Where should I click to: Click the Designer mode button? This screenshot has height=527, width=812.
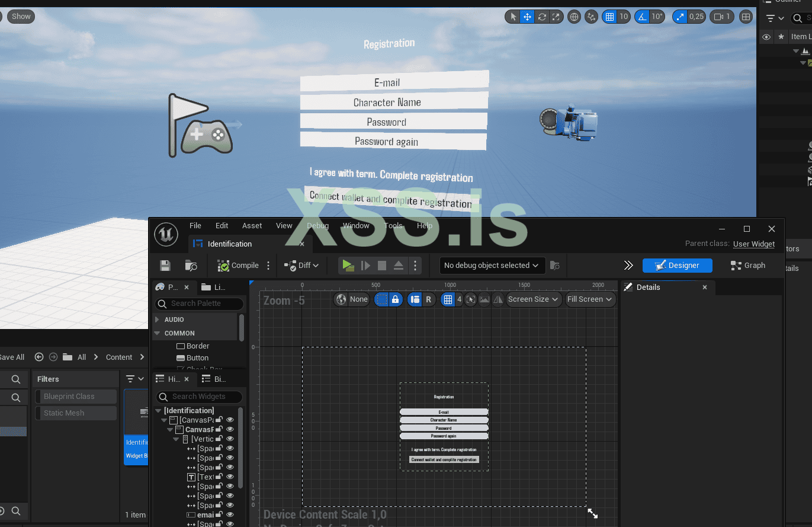click(677, 266)
